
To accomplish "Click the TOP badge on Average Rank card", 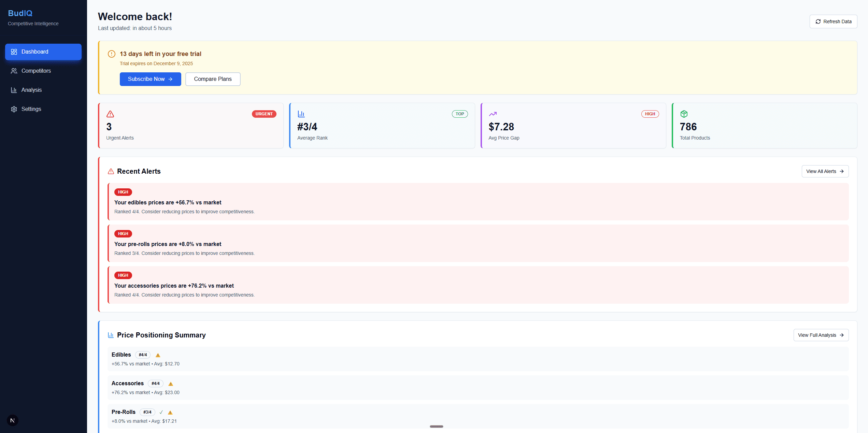I will [460, 114].
